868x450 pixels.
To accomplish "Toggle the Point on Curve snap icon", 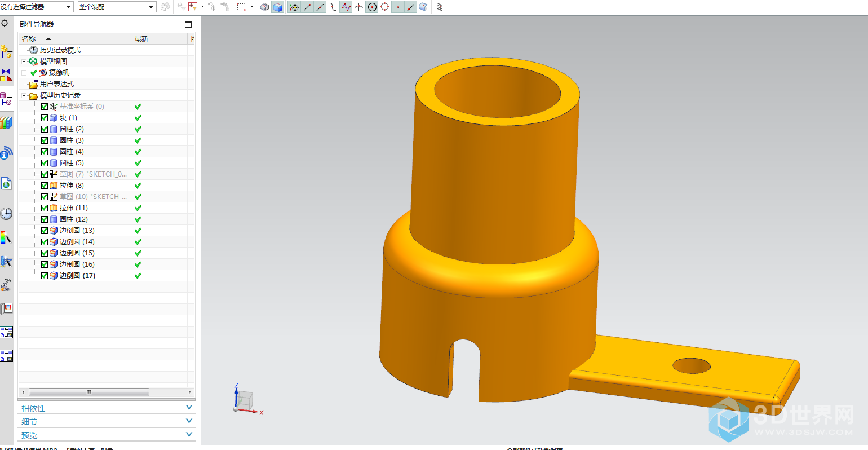I will click(411, 7).
